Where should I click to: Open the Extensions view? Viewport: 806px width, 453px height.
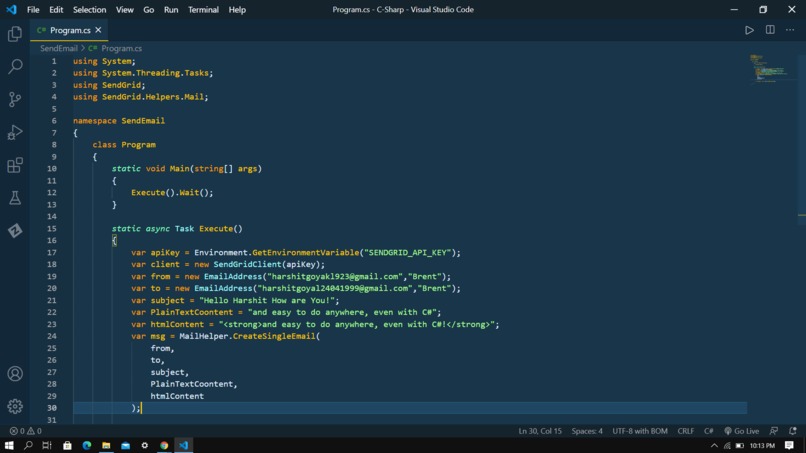pos(15,165)
